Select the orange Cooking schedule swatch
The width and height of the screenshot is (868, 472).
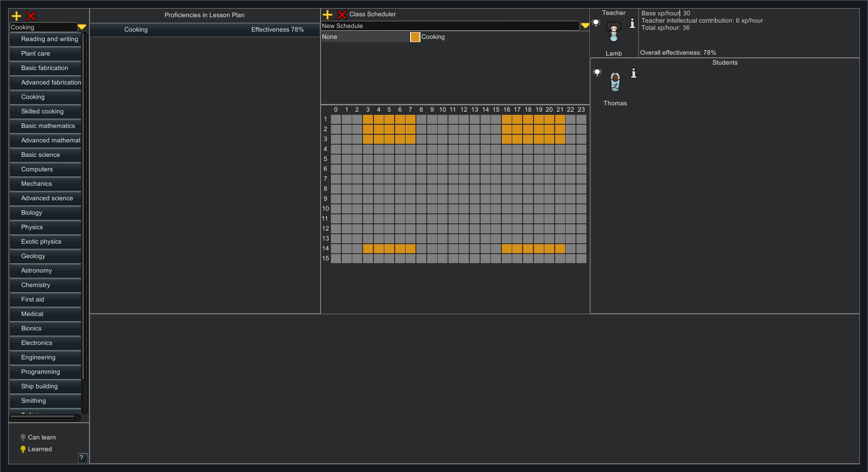coord(415,37)
